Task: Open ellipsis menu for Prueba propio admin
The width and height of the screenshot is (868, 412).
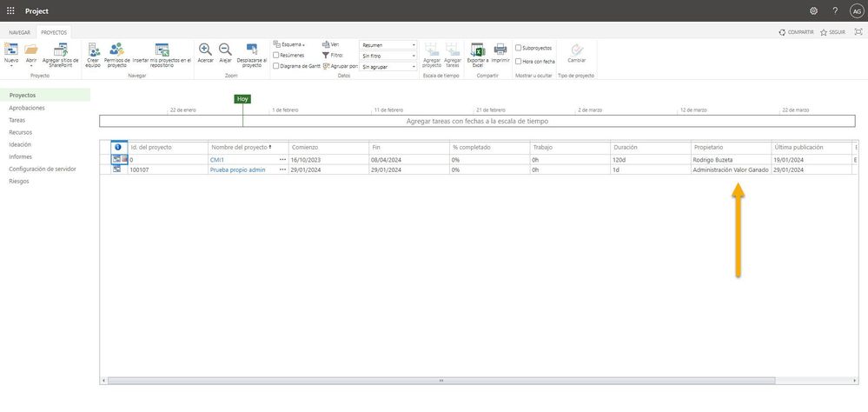Action: [x=283, y=169]
